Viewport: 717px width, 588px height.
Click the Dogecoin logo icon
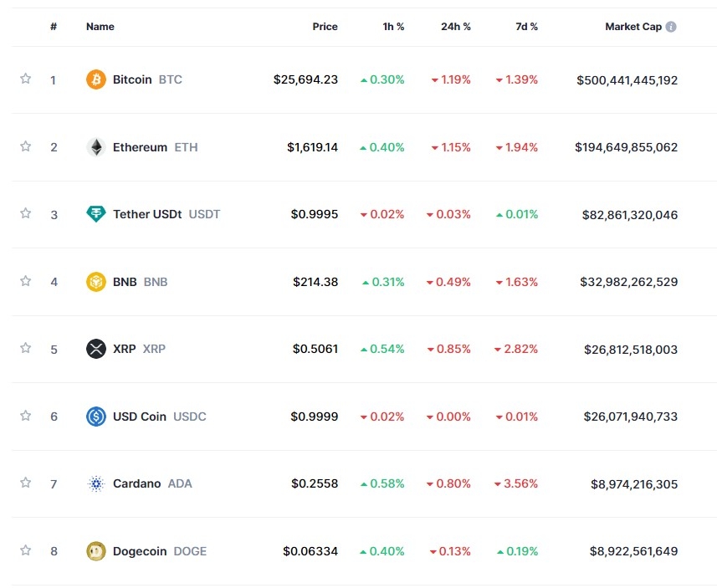pos(96,551)
